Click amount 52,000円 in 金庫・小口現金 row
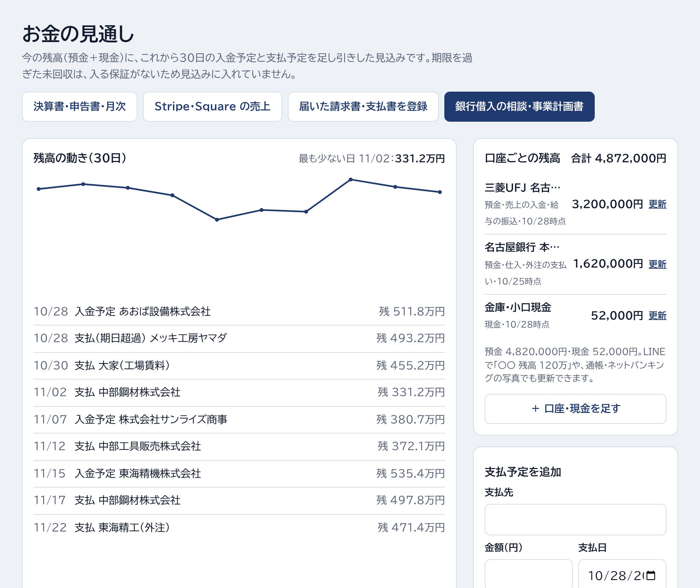 coord(617,316)
